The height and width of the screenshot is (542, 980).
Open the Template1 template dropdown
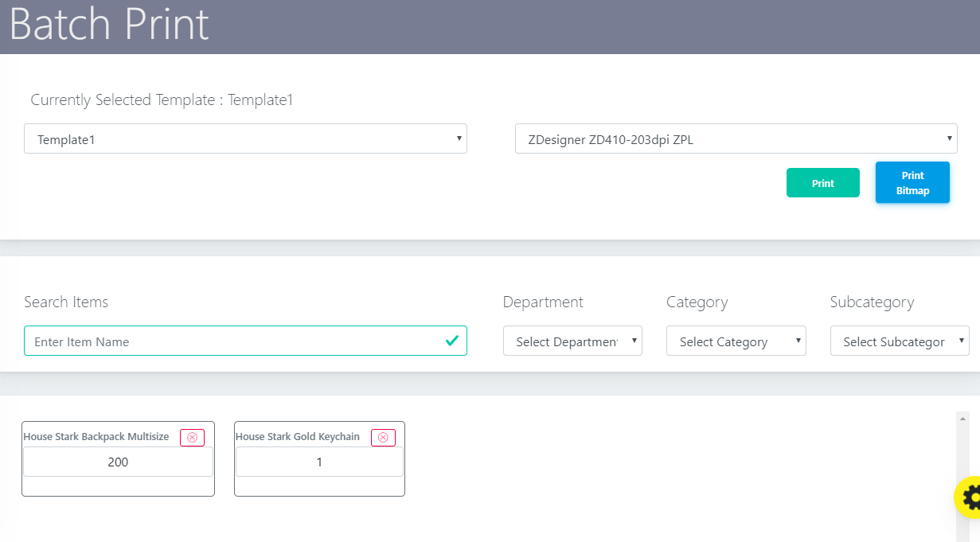(245, 139)
